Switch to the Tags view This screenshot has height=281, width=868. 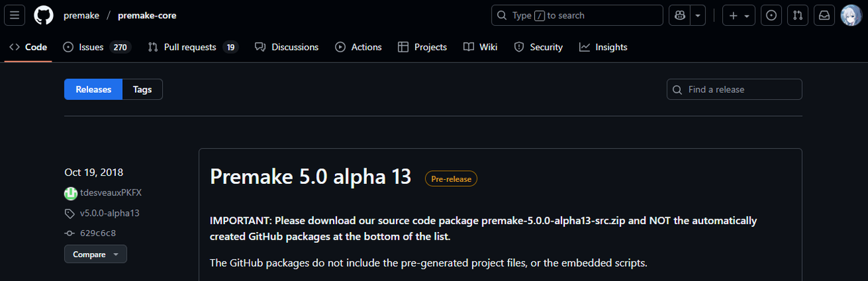[142, 90]
